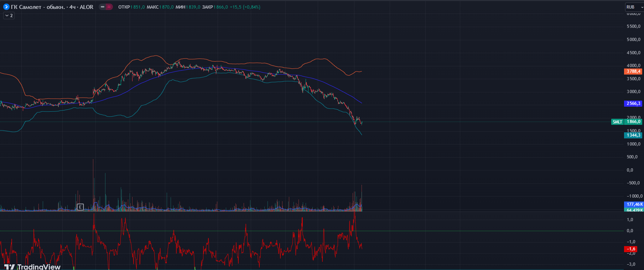Click the -1,6 oscillator value label
This screenshot has height=270, width=644.
click(x=631, y=249)
